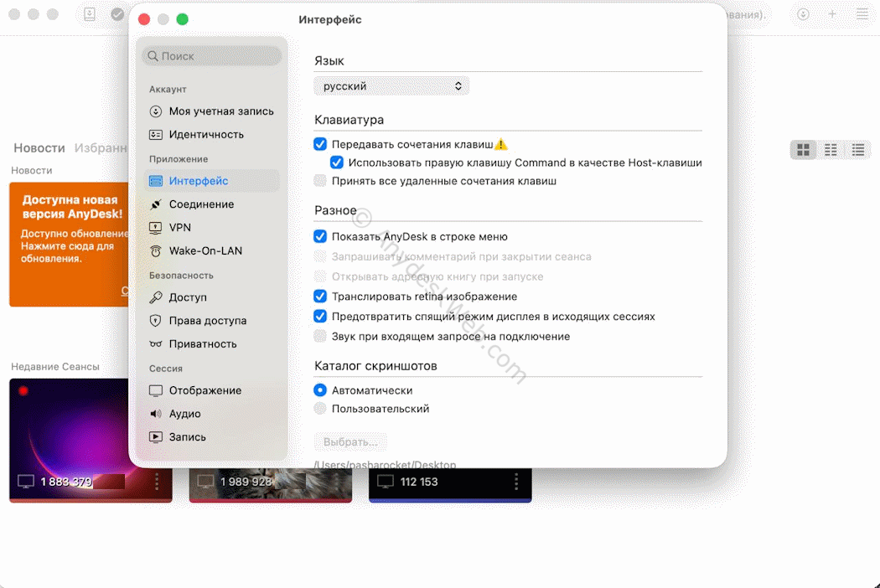Click the Выбрать... button
Image resolution: width=880 pixels, height=588 pixels.
point(350,442)
